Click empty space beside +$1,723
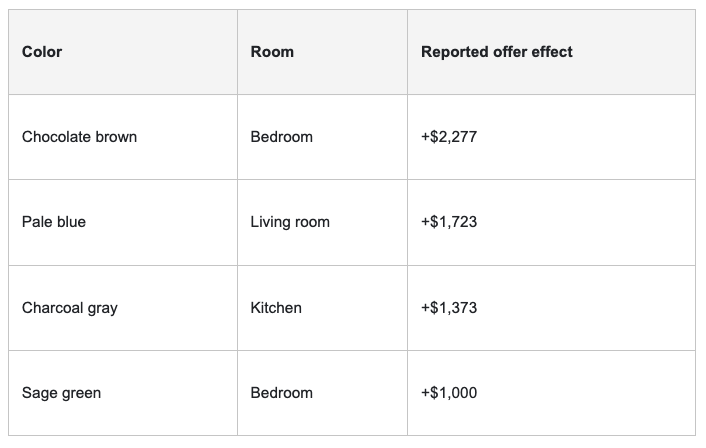 (x=585, y=222)
